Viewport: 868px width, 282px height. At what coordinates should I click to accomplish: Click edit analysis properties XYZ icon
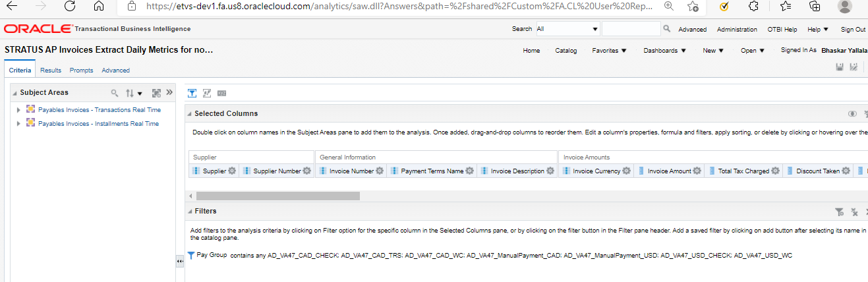point(221,93)
